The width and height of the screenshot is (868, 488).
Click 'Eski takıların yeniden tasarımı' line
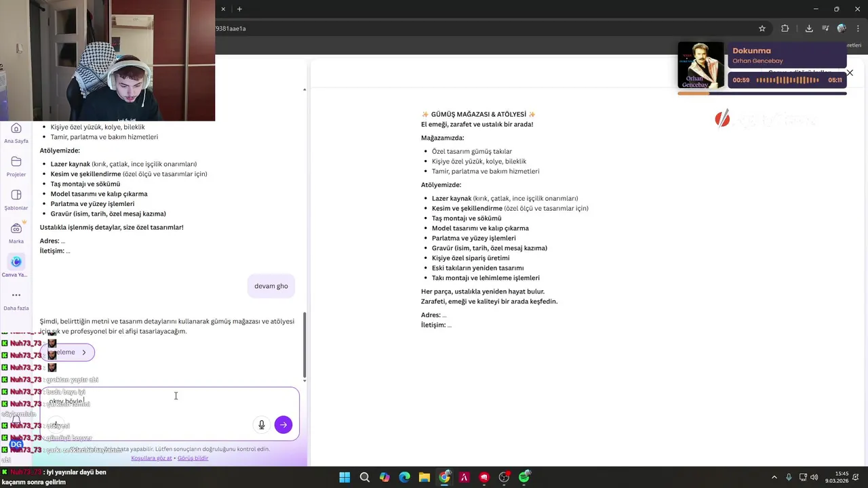[x=478, y=268]
